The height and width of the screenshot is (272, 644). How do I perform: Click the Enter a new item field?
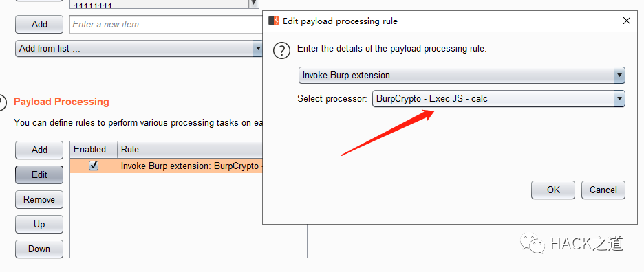[166, 24]
